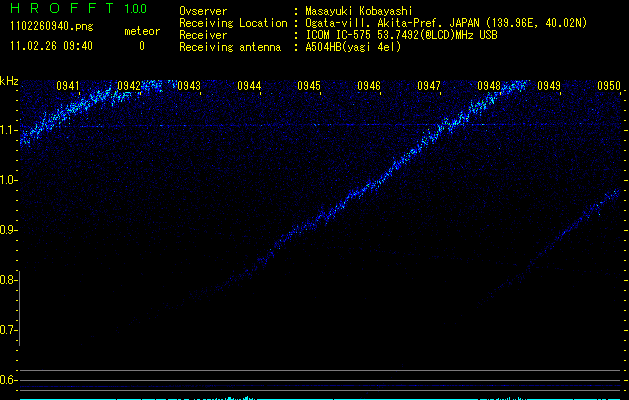Screen dimensions: 629x400
Task: Click the Receiver label
Action: tap(203, 35)
